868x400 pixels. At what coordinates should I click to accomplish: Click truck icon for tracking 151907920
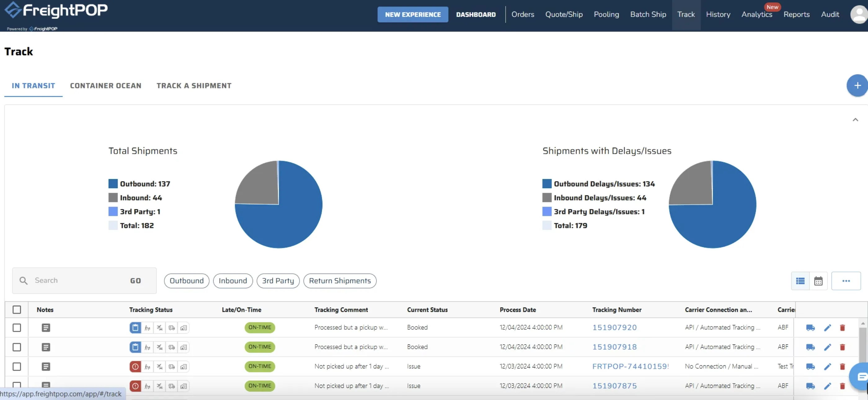click(x=810, y=327)
